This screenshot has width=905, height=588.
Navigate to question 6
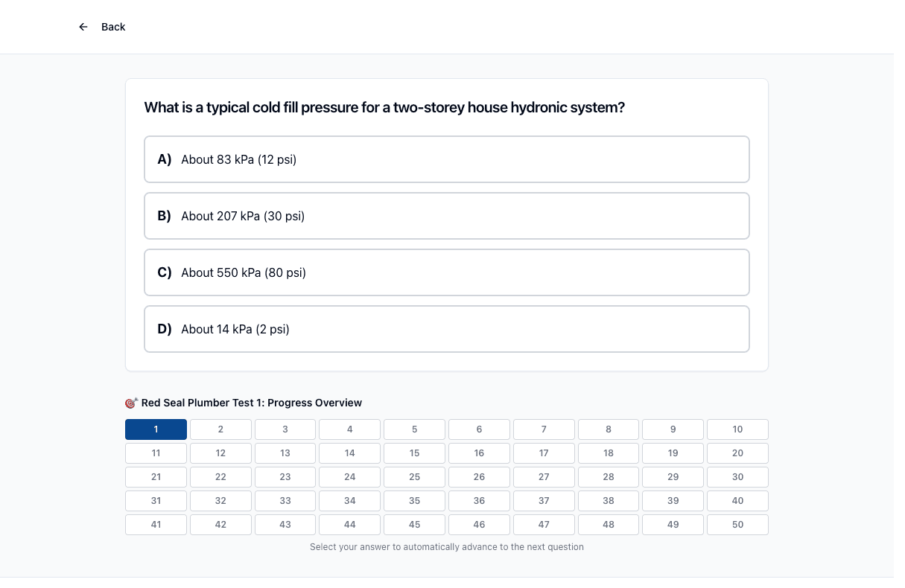(479, 429)
